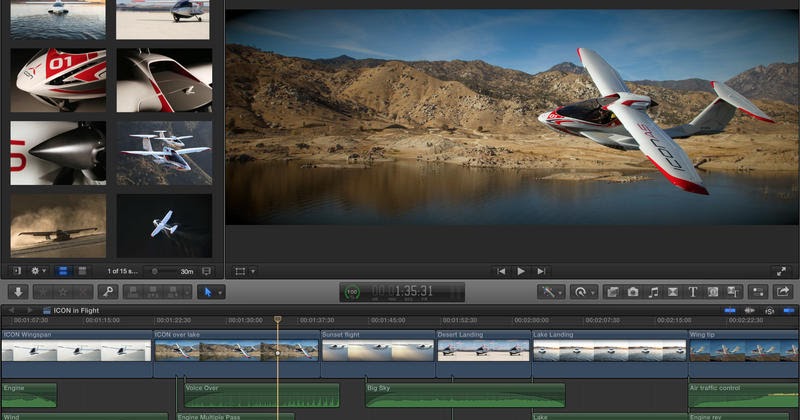Open the Titles browser T icon
This screenshot has width=800, height=420.
pos(692,292)
